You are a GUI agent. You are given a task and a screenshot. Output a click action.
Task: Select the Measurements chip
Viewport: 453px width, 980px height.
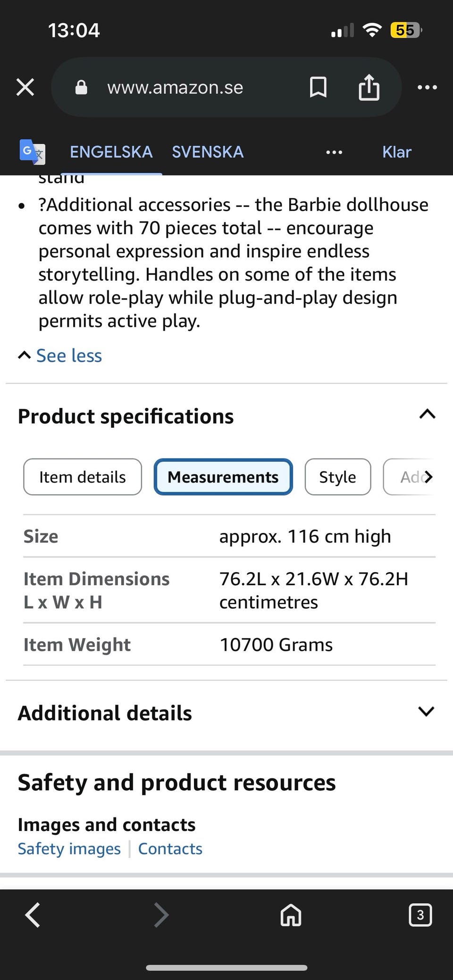[x=223, y=477]
